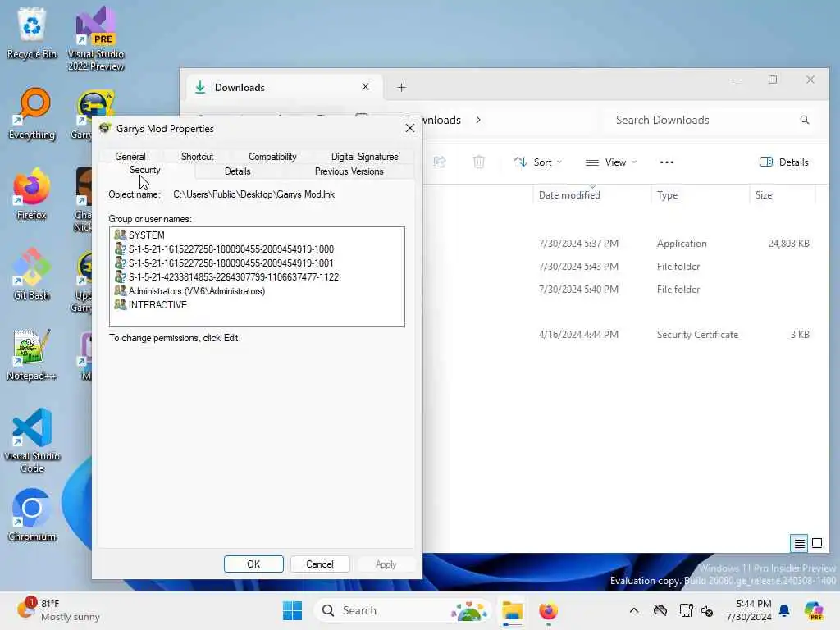Click the search magnifier in Search Downloads box
Image resolution: width=840 pixels, height=630 pixels.
(805, 120)
